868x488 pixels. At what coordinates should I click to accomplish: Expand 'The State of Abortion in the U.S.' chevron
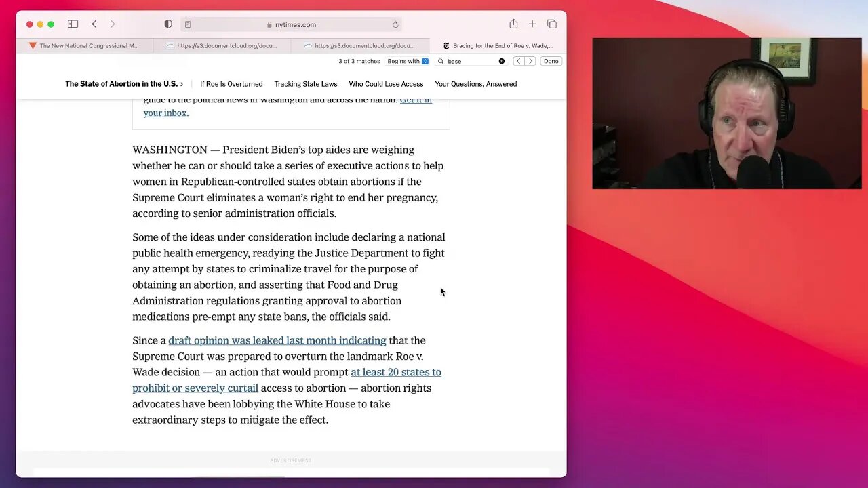[182, 84]
